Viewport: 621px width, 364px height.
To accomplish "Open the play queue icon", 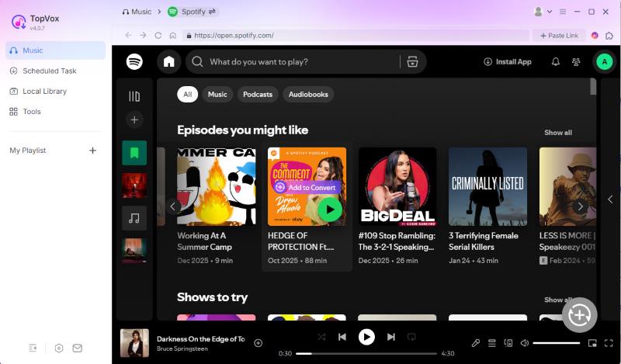I will point(492,343).
